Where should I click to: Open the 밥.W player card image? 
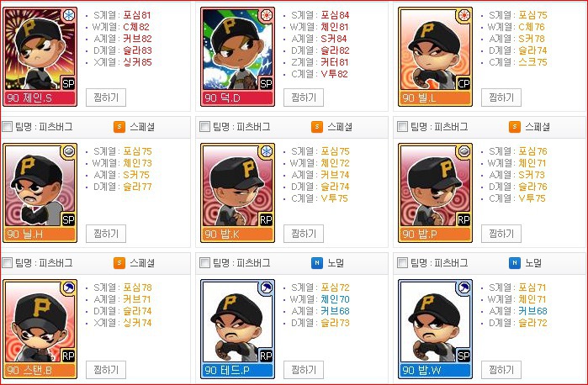point(435,329)
